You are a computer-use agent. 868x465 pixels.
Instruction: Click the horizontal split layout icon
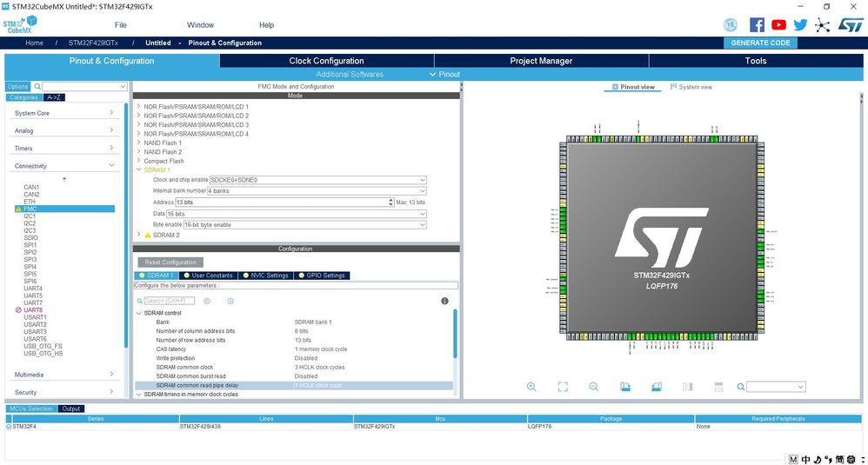pyautogui.click(x=718, y=387)
